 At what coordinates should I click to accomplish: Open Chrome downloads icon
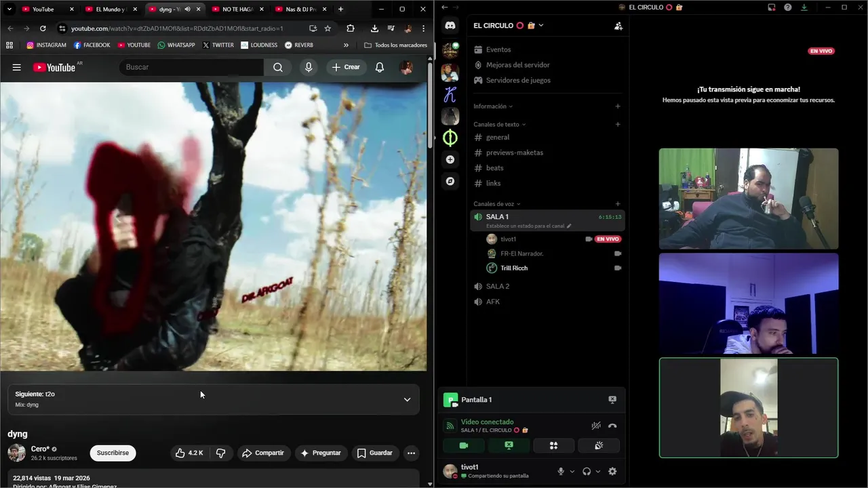point(374,28)
